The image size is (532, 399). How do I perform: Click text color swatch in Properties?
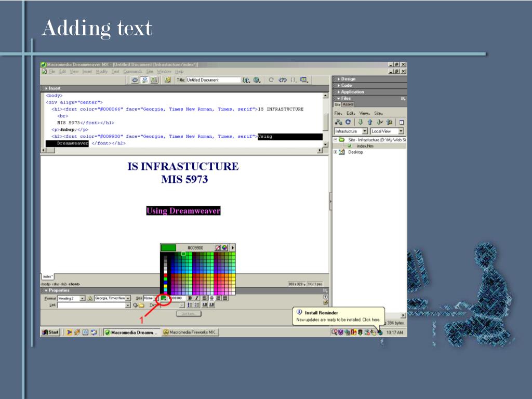(164, 298)
